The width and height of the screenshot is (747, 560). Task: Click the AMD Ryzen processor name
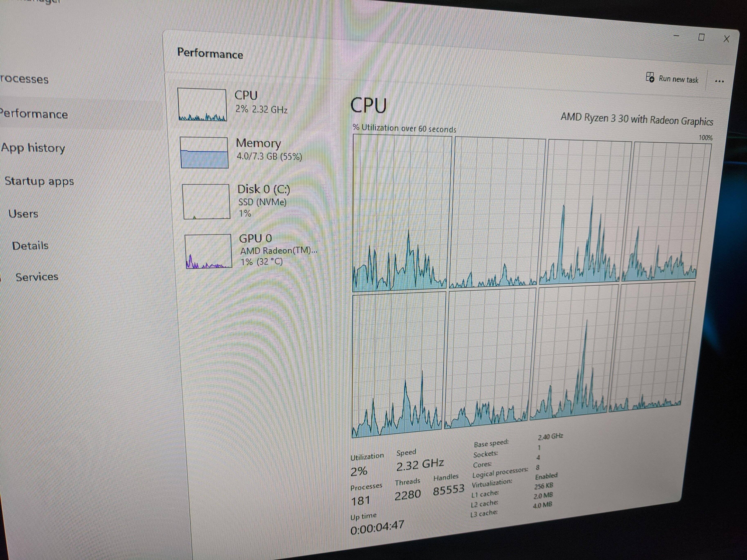[x=637, y=119]
